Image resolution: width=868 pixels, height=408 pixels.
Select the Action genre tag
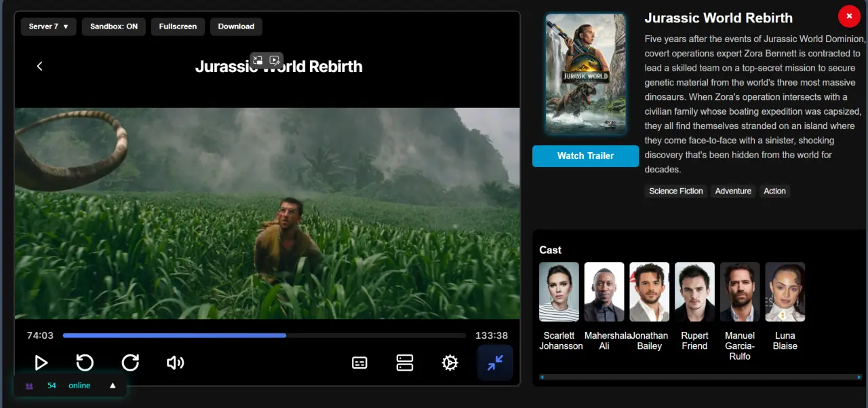coord(774,191)
